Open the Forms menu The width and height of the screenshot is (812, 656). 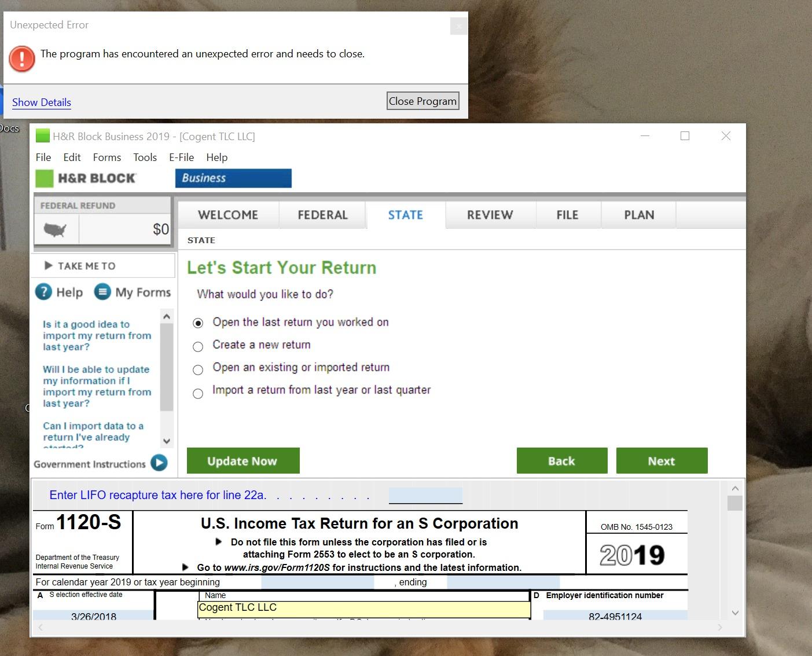pyautogui.click(x=107, y=157)
